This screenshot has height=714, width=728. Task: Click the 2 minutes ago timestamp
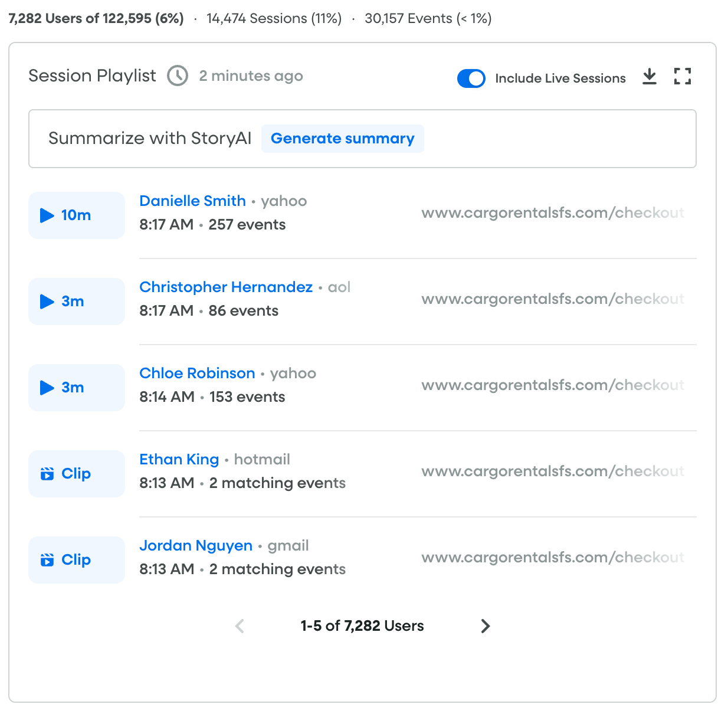251,76
